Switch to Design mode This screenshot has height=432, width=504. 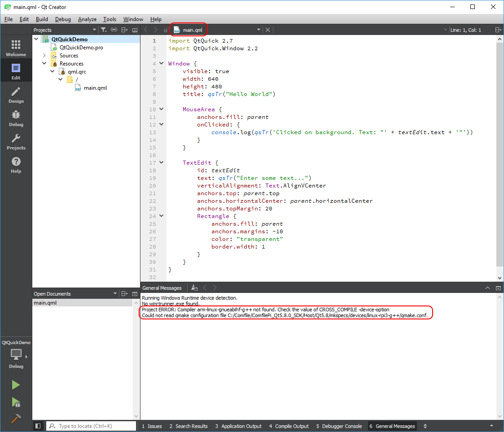point(16,94)
